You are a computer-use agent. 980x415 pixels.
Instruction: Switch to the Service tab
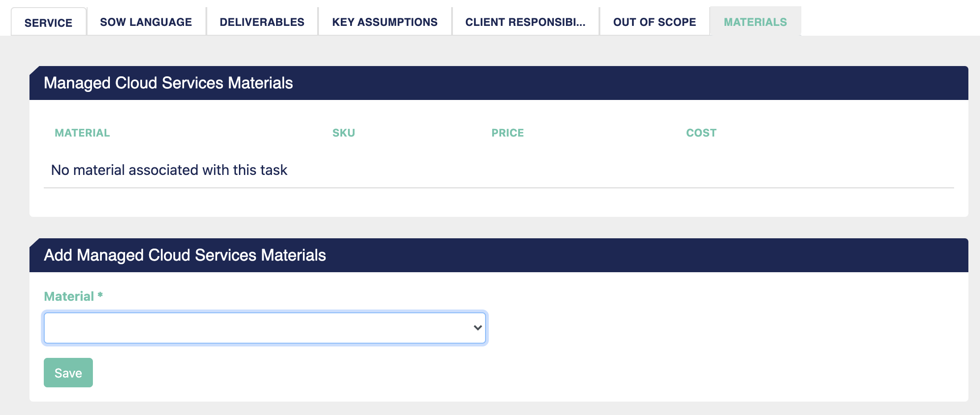click(48, 22)
